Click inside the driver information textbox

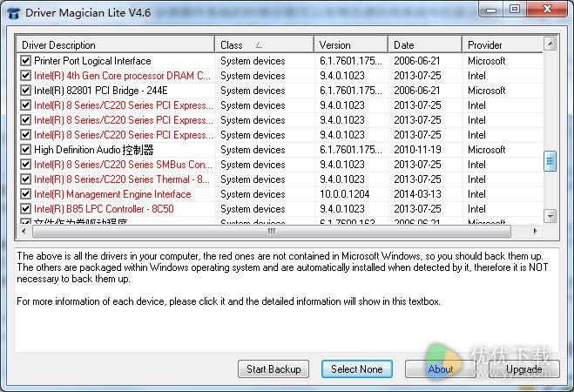(287, 301)
